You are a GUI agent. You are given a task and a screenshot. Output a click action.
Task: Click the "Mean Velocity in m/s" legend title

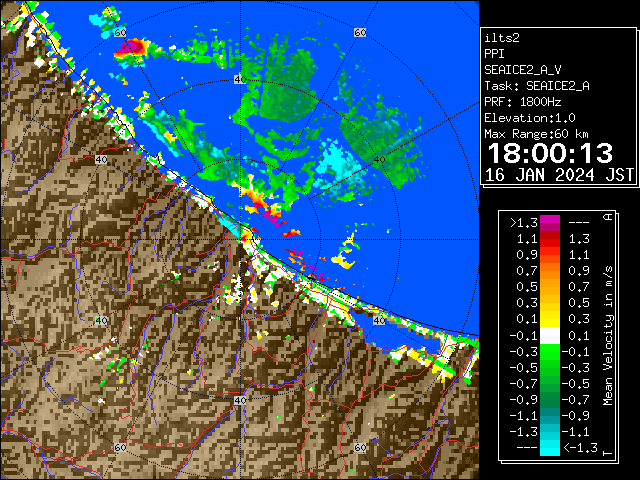pos(608,335)
